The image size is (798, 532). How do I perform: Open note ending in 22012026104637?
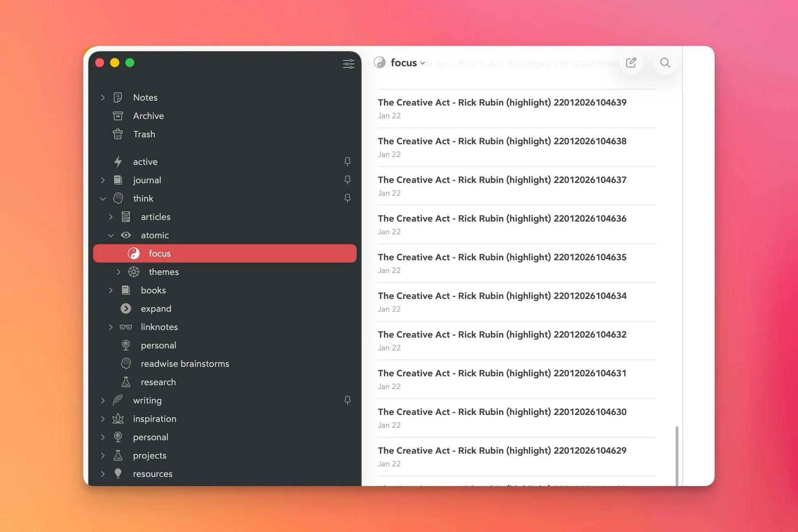pyautogui.click(x=516, y=186)
